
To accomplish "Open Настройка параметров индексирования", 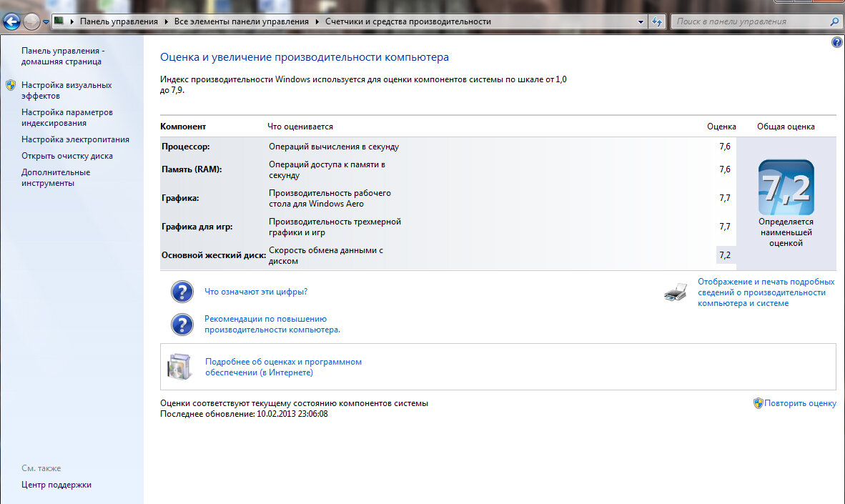I will tap(66, 117).
